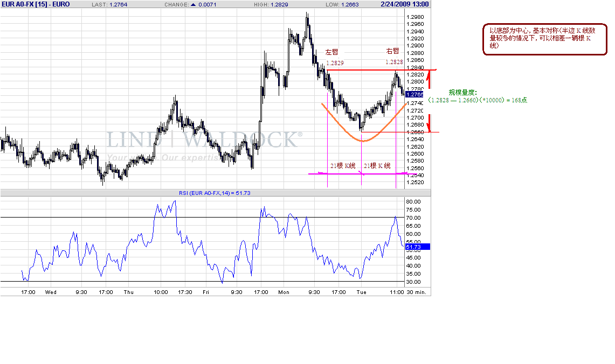Click the 1.2560 price axis label

click(x=415, y=169)
